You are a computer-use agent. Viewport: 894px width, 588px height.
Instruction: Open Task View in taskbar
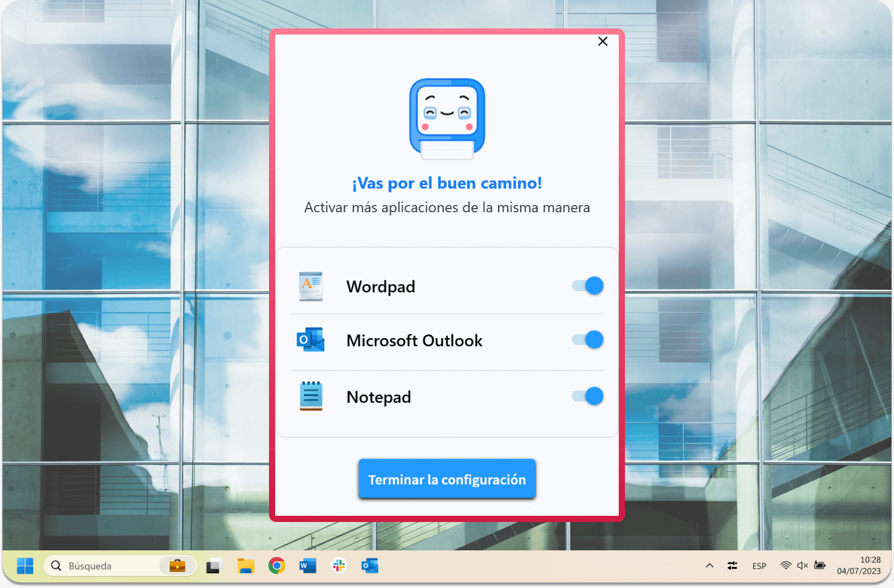click(214, 566)
